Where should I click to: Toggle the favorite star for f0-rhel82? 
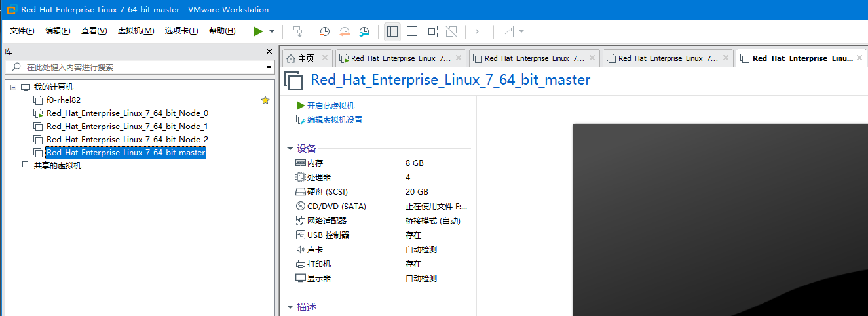tap(265, 100)
